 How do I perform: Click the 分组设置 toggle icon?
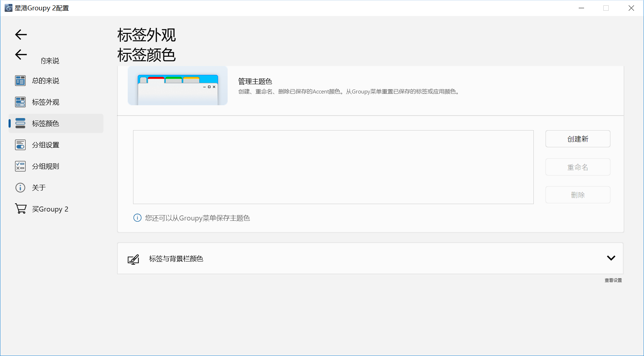pos(20,145)
